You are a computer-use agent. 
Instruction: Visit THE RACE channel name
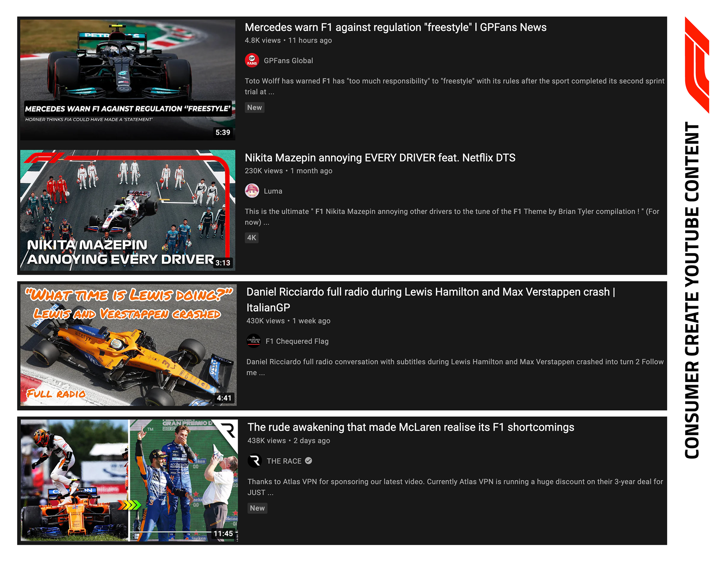pos(284,461)
